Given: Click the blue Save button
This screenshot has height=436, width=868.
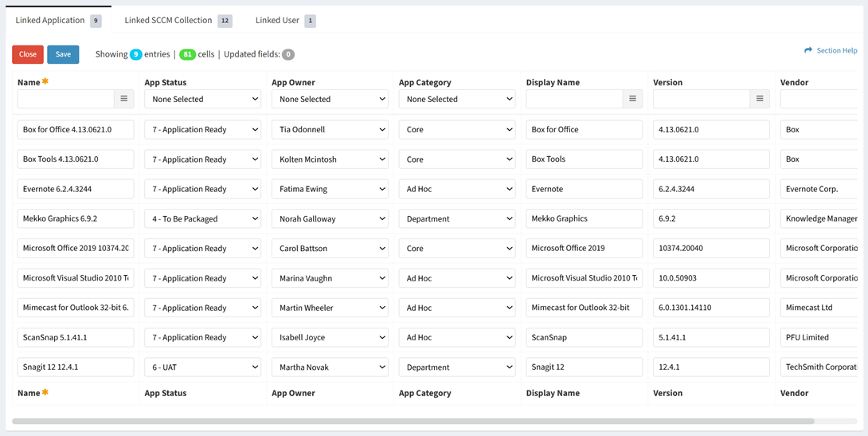Looking at the screenshot, I should pyautogui.click(x=63, y=54).
